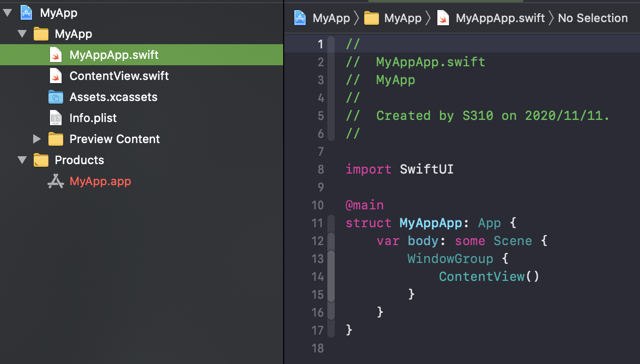The width and height of the screenshot is (640, 364).
Task: Click the 'Scene' type on line 12
Action: [x=513, y=241]
